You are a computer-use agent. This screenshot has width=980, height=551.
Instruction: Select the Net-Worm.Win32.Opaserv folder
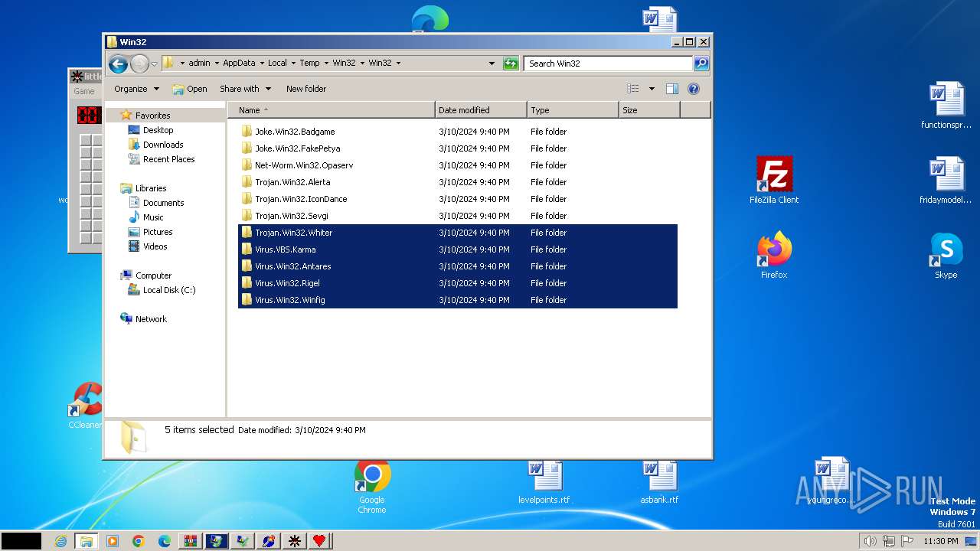[458, 165]
